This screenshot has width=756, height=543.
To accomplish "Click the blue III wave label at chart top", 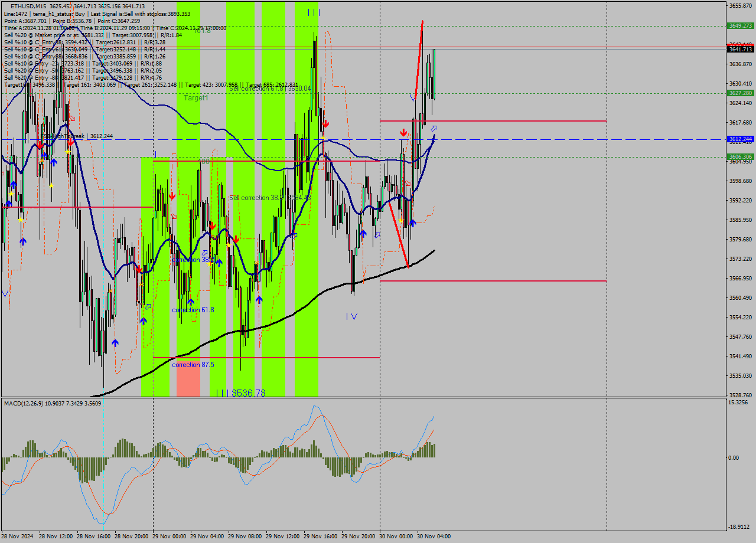I will tap(314, 12).
